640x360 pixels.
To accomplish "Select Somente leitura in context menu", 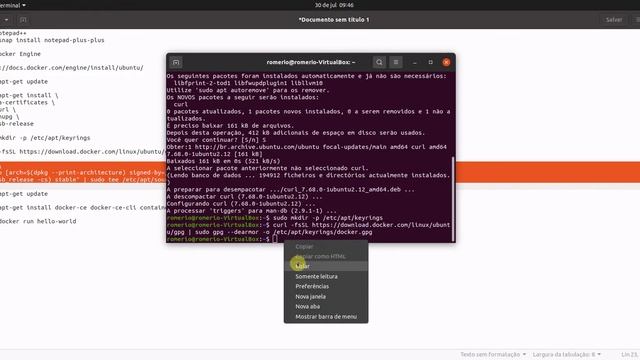I will click(x=326, y=276).
